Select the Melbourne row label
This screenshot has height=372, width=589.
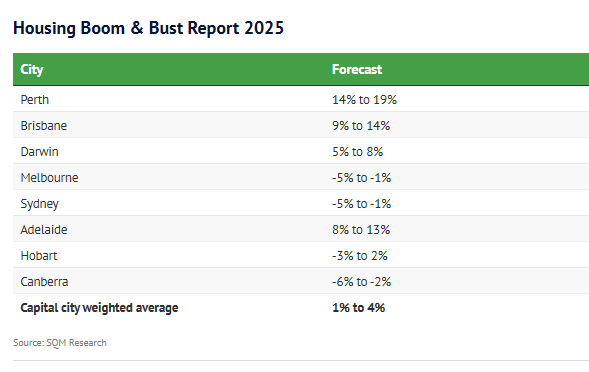(49, 177)
